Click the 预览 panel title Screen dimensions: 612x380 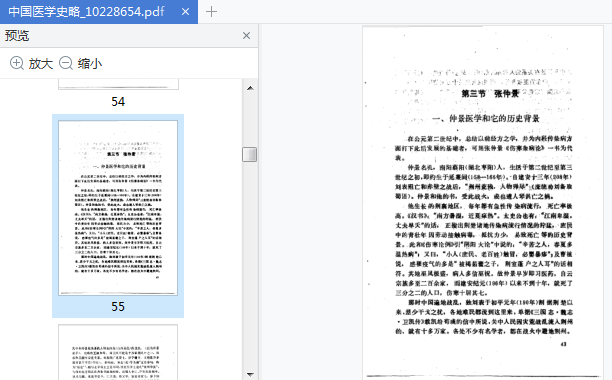[x=17, y=36]
